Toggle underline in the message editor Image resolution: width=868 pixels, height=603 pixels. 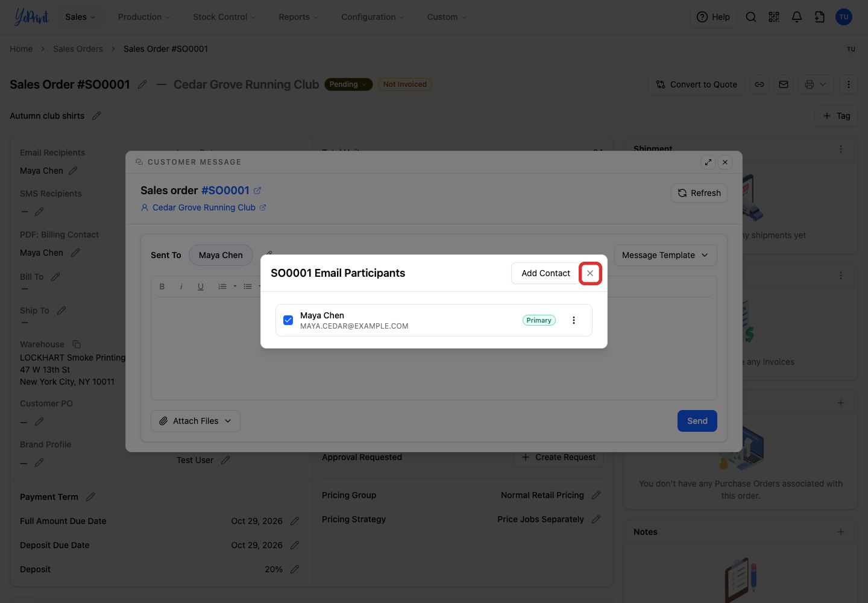[x=201, y=286]
